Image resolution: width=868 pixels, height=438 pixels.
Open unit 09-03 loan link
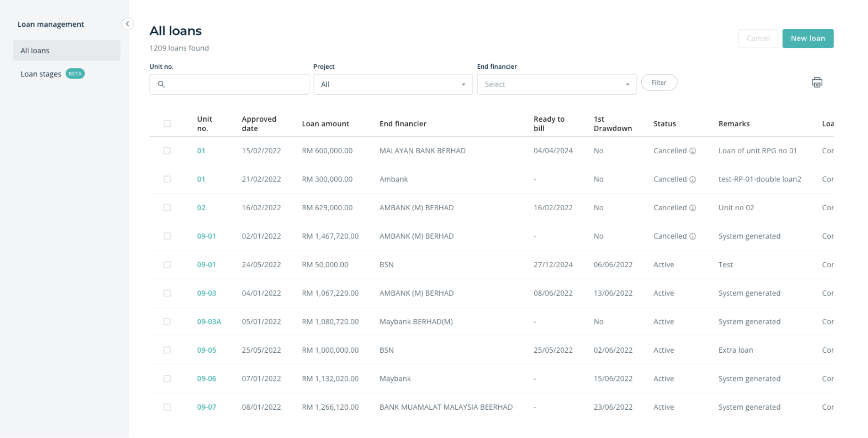207,293
